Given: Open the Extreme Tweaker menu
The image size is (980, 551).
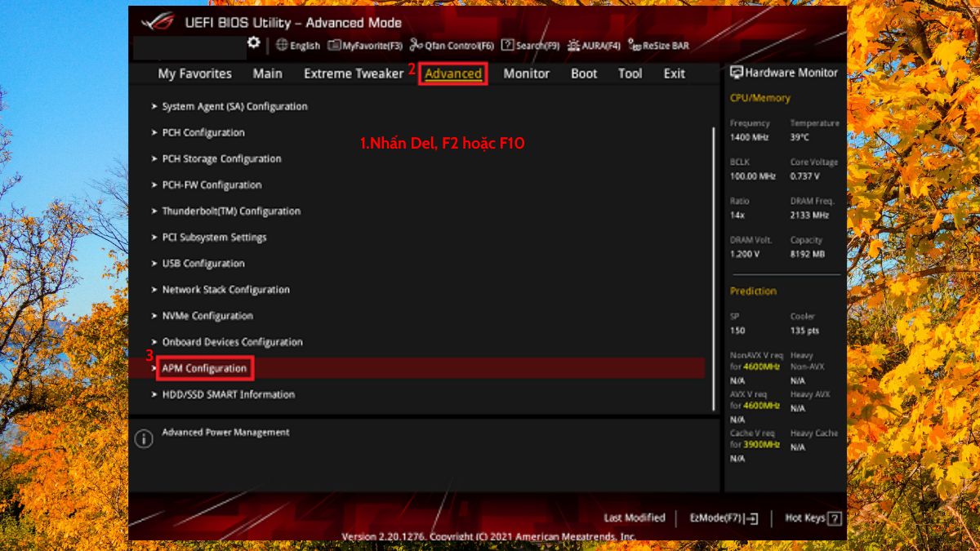Looking at the screenshot, I should (x=353, y=73).
